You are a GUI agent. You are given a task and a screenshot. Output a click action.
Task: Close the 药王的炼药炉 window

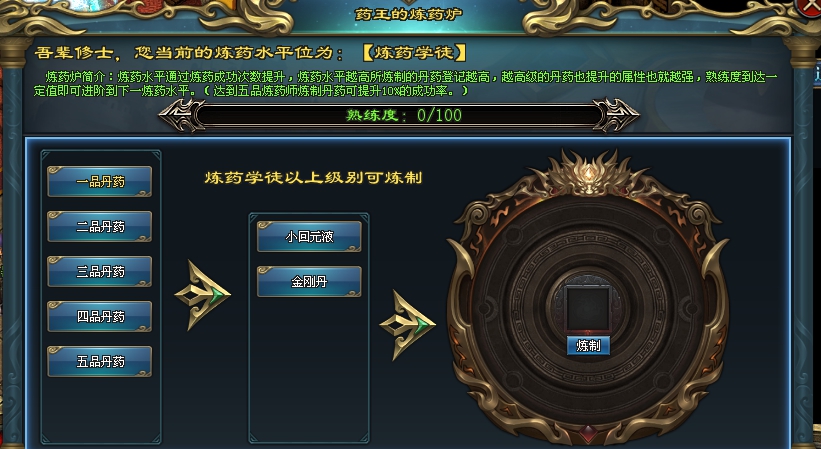808,6
